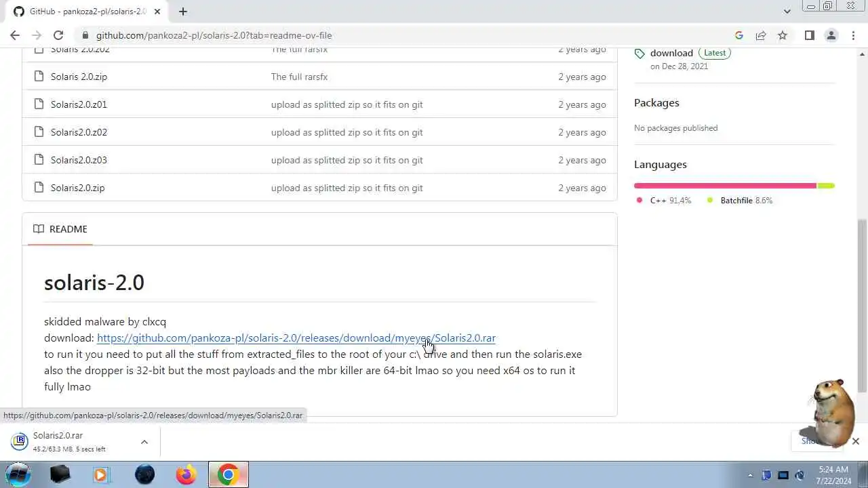Expand the Solaris2.0.rar download options arrow
Viewport: 868px width, 488px height.
pos(144,442)
